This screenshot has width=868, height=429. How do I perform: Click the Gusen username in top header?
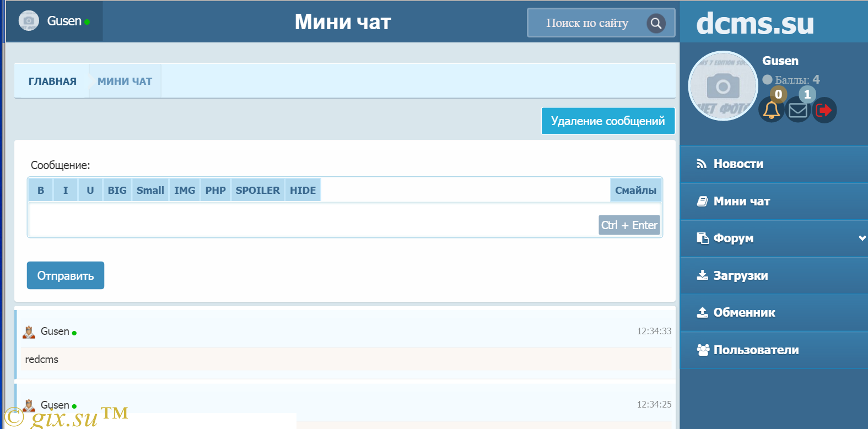[x=64, y=21]
